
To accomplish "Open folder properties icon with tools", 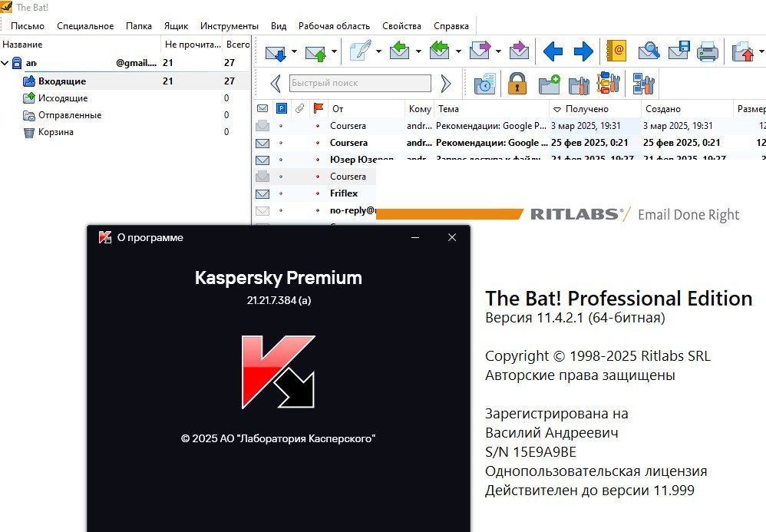I will 579,84.
